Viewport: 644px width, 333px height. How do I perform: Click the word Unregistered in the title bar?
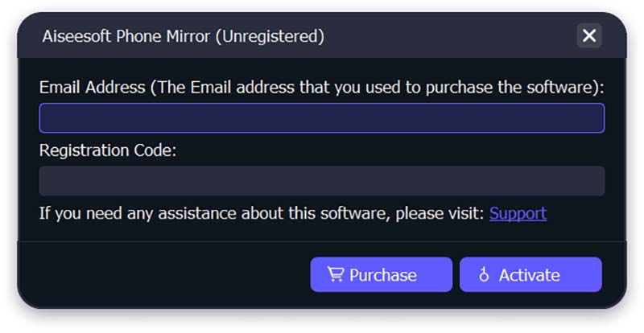coord(270,36)
